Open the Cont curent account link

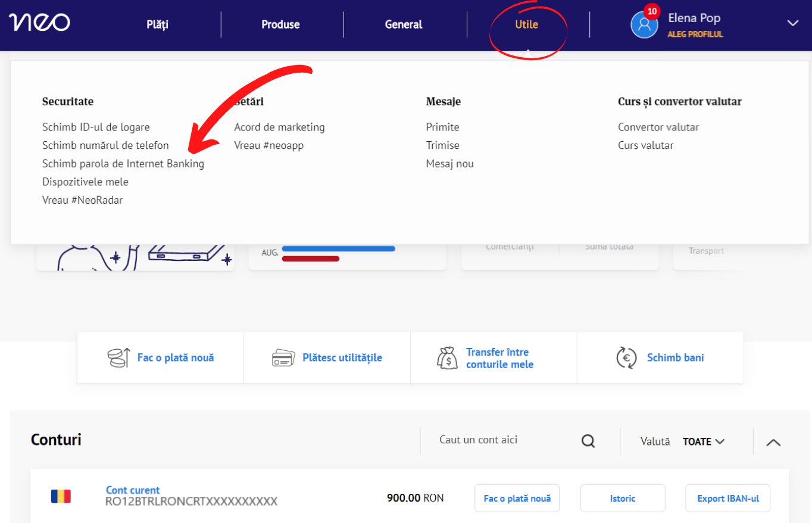(133, 490)
